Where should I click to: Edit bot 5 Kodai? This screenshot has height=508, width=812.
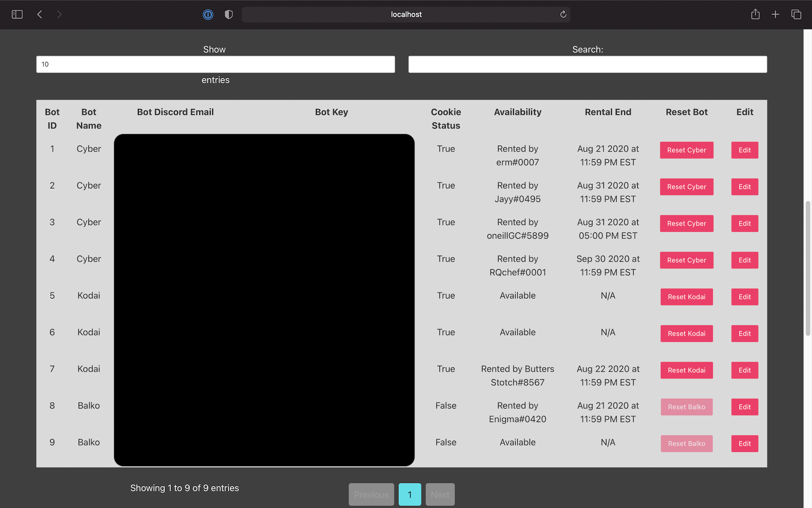pos(744,297)
